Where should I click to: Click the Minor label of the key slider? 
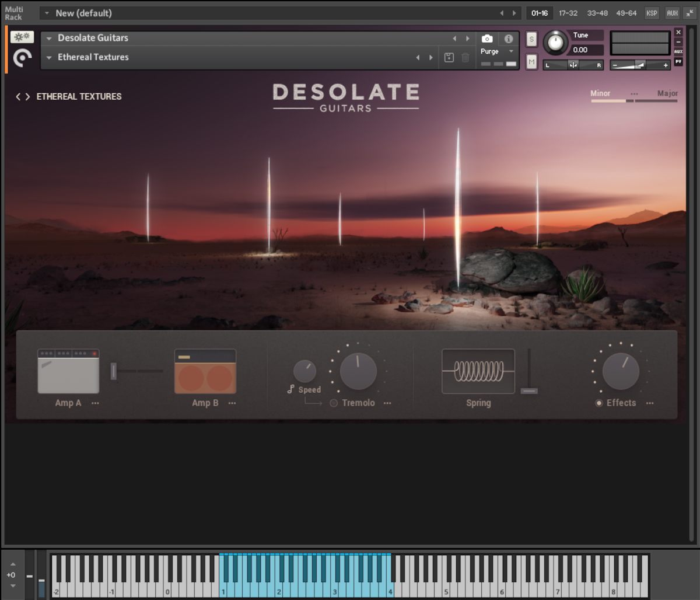pos(600,93)
